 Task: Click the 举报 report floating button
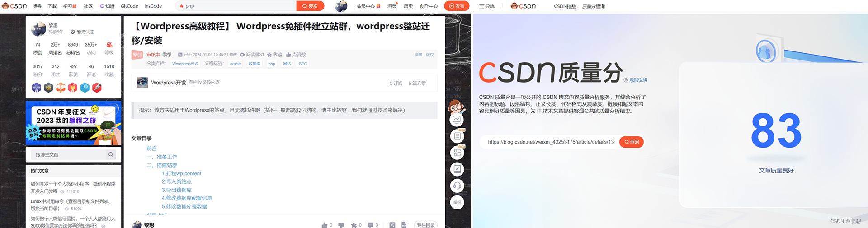457,202
